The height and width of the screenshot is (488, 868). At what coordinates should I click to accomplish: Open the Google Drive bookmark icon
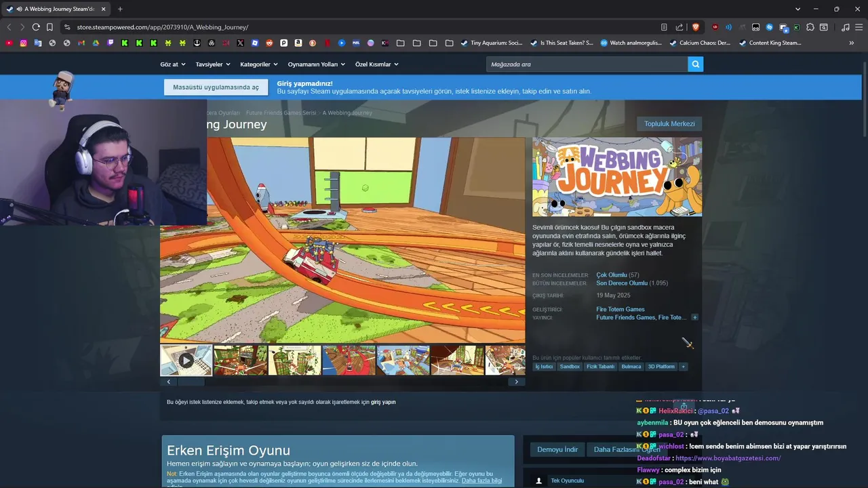click(96, 43)
